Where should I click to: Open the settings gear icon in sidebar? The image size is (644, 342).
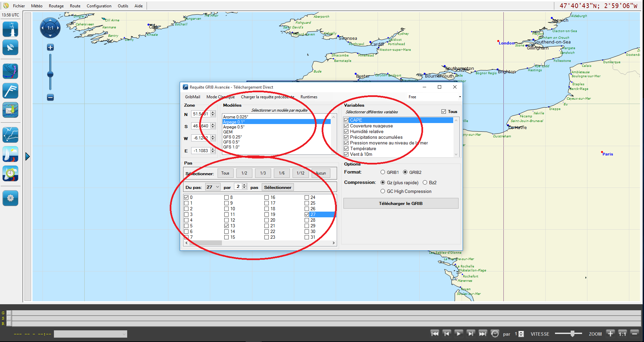click(x=10, y=198)
